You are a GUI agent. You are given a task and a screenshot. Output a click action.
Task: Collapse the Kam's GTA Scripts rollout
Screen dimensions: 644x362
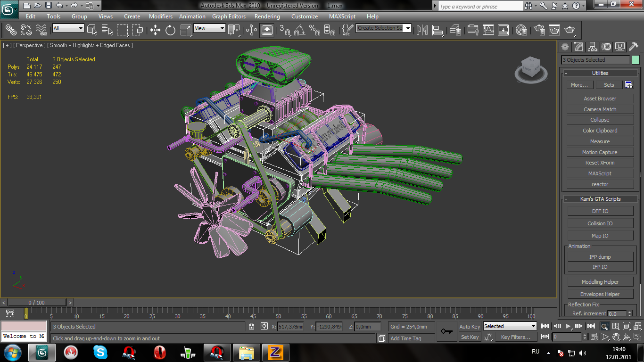(600, 199)
